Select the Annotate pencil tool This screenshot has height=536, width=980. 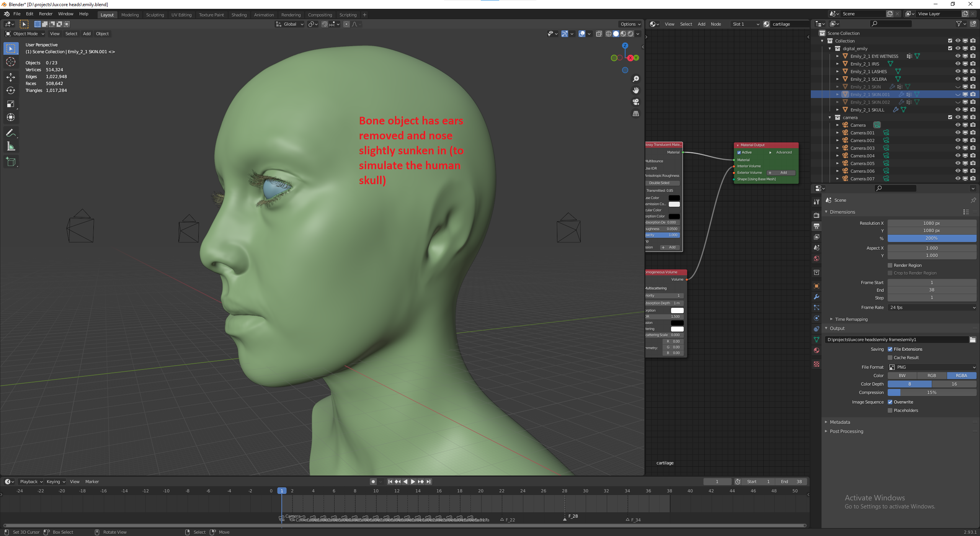click(x=11, y=133)
